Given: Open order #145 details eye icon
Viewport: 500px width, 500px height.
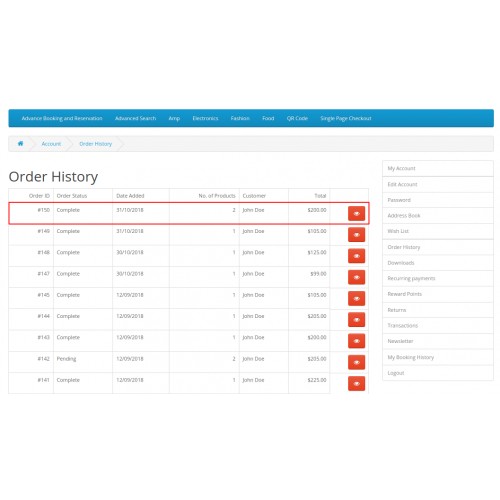Looking at the screenshot, I should (x=356, y=298).
